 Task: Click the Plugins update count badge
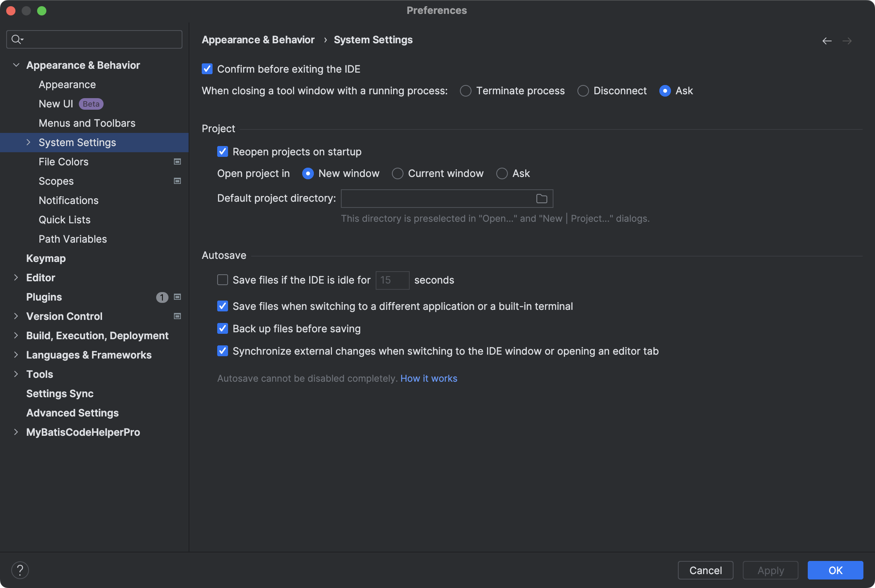[x=162, y=297]
